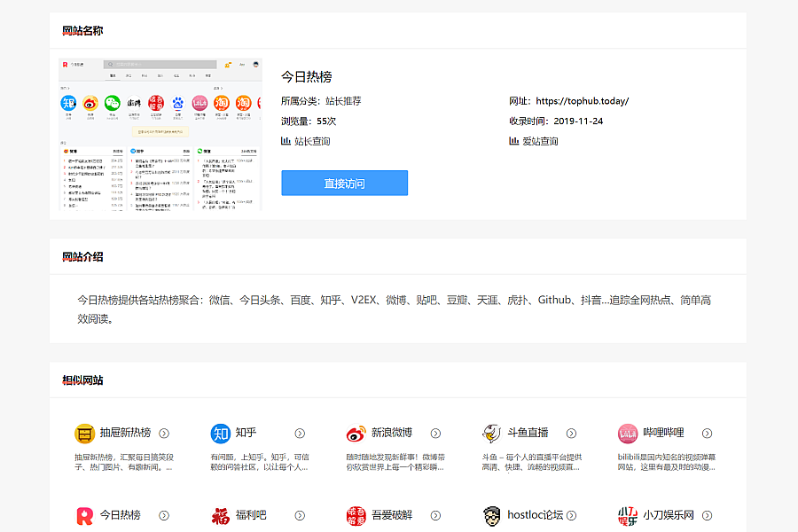The image size is (798, 532).
Task: Click the hostloc论坛 site icon
Action: 492,516
